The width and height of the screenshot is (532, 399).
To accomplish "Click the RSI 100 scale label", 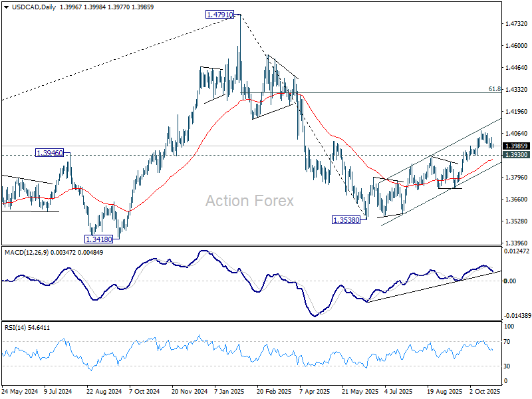I will click(x=509, y=327).
